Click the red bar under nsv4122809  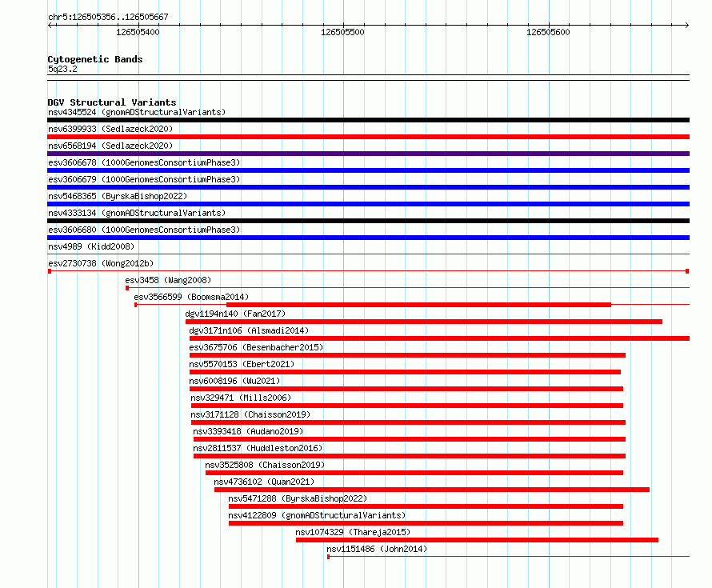[x=426, y=523]
